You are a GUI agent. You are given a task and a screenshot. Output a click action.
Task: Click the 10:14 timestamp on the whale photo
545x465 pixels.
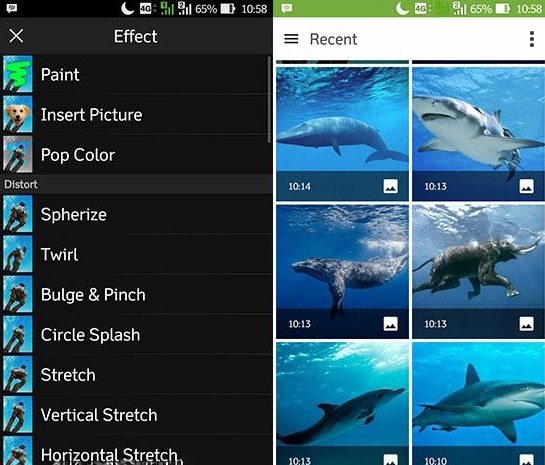coord(299,187)
